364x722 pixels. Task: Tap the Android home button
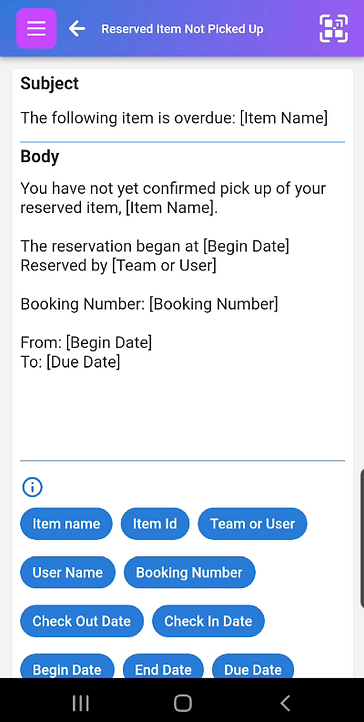pyautogui.click(x=183, y=703)
